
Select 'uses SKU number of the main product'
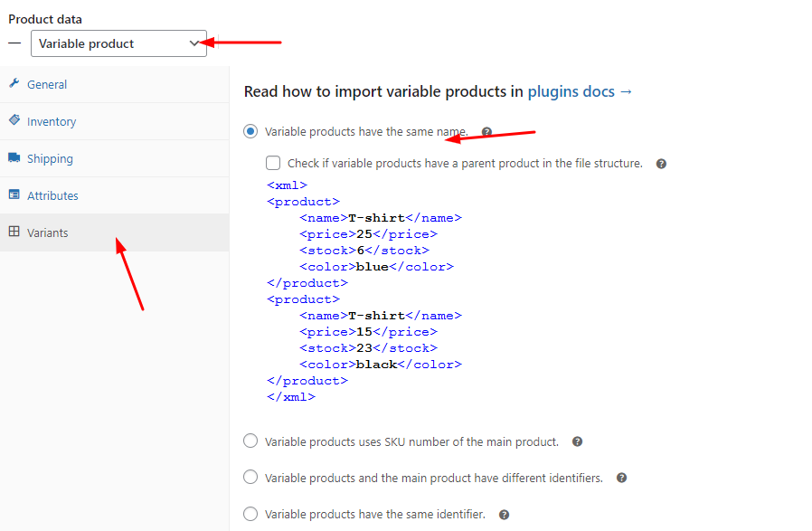[x=250, y=441]
